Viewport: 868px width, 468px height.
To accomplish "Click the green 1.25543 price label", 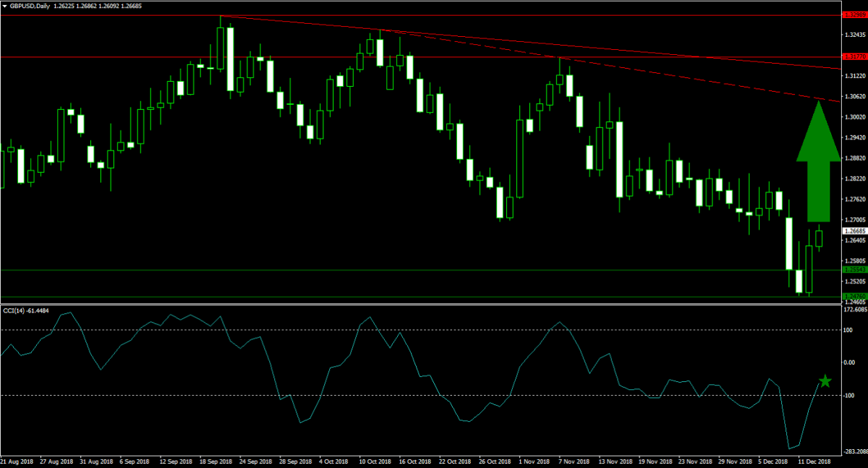I will click(854, 270).
